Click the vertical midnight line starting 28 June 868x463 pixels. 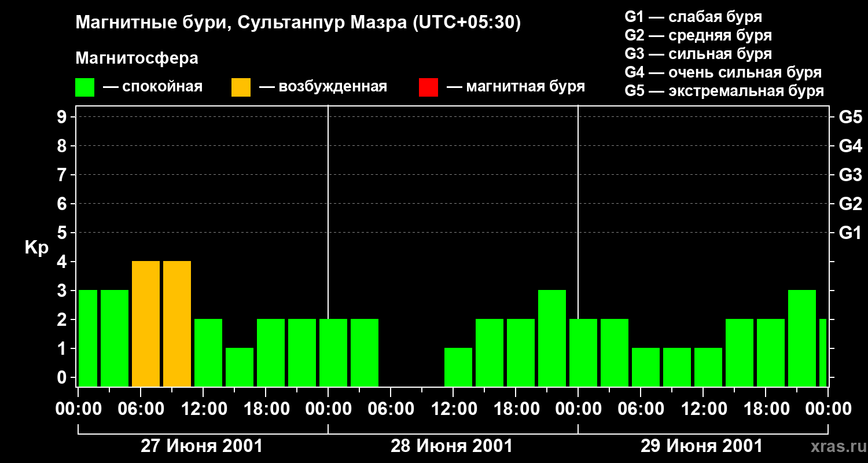coord(328,246)
